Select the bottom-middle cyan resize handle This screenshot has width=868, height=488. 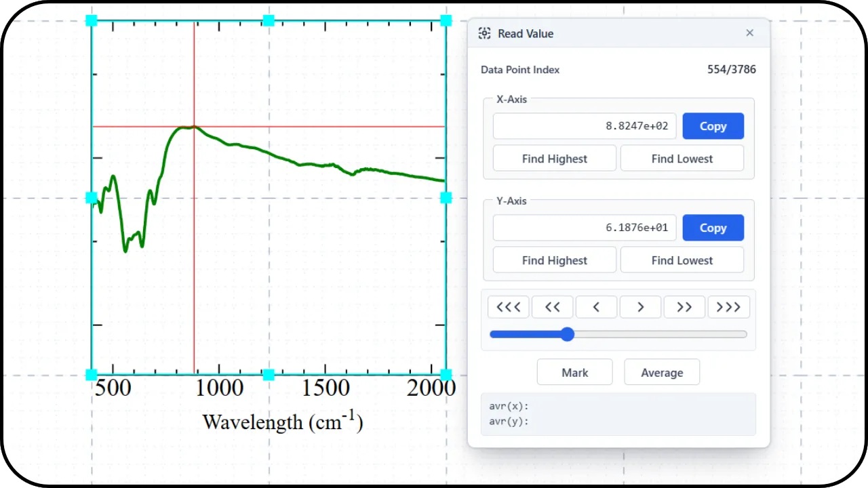pyautogui.click(x=269, y=374)
